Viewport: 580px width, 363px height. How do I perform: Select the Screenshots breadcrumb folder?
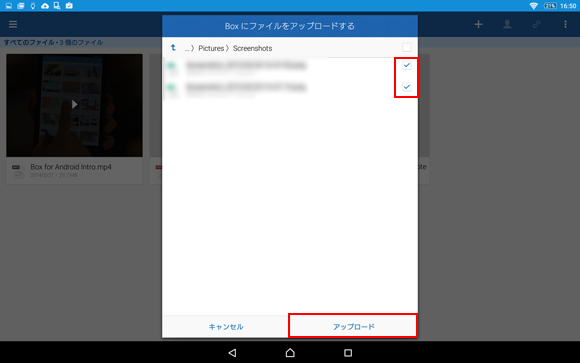(252, 48)
